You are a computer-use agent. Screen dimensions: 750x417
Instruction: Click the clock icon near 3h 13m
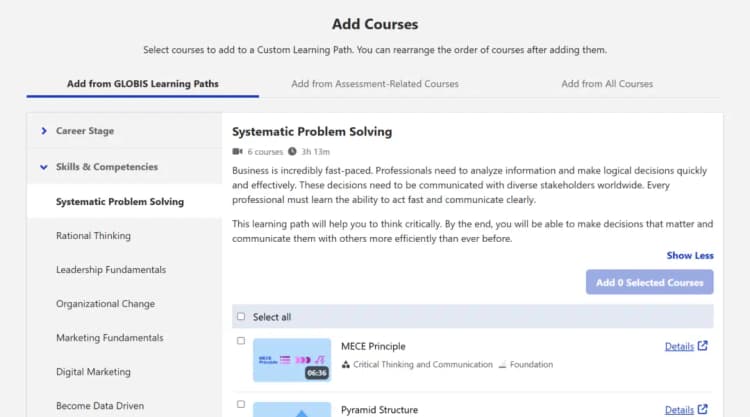click(292, 152)
